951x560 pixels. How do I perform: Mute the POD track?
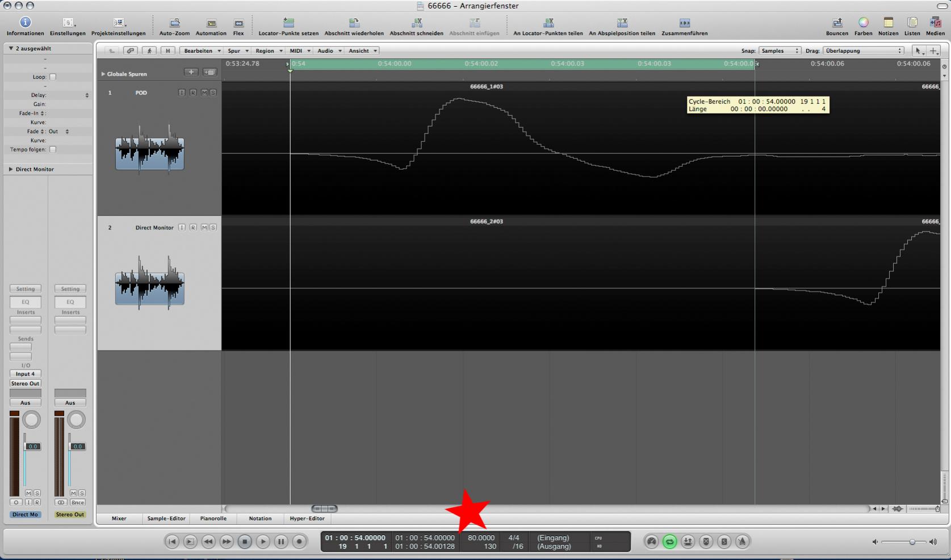pos(204,92)
